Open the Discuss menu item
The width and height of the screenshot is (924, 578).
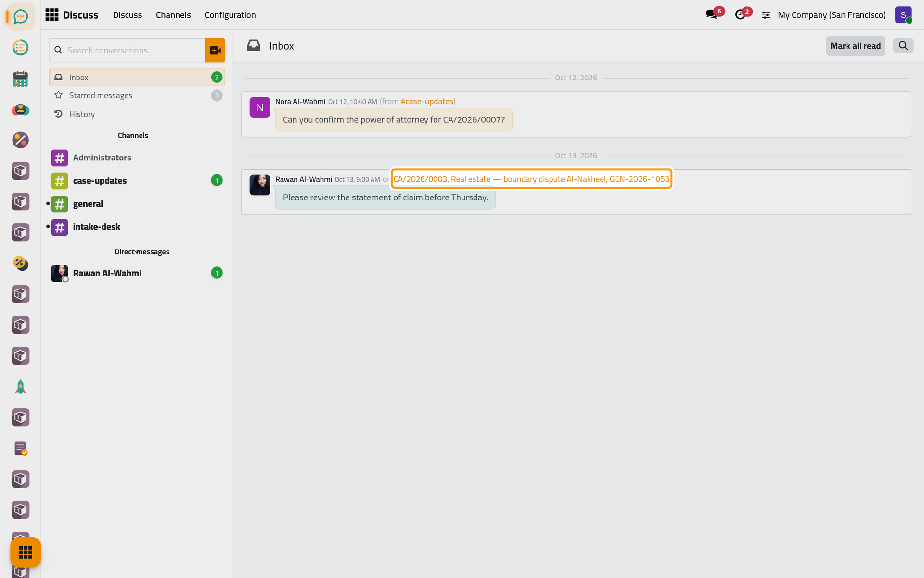128,15
